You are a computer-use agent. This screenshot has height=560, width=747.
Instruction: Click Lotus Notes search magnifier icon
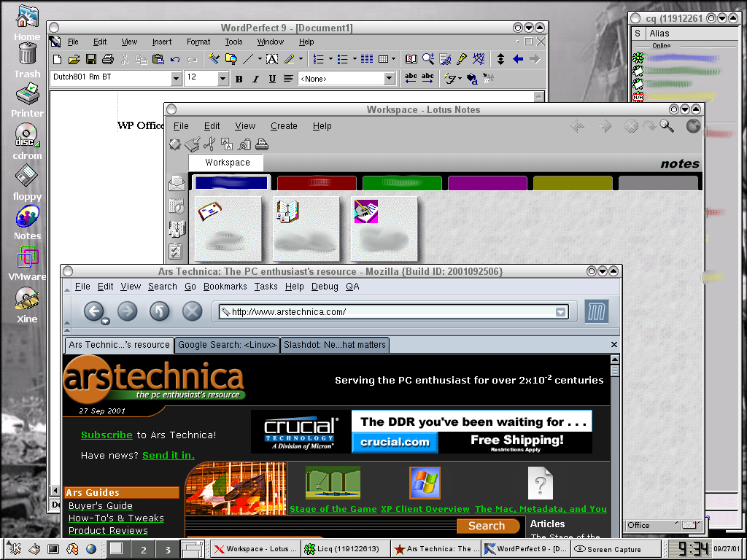click(667, 126)
